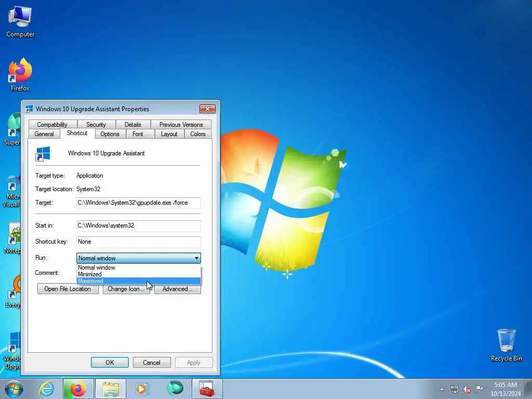
Task: Select the Firefox desktop shortcut
Action: pos(20,75)
